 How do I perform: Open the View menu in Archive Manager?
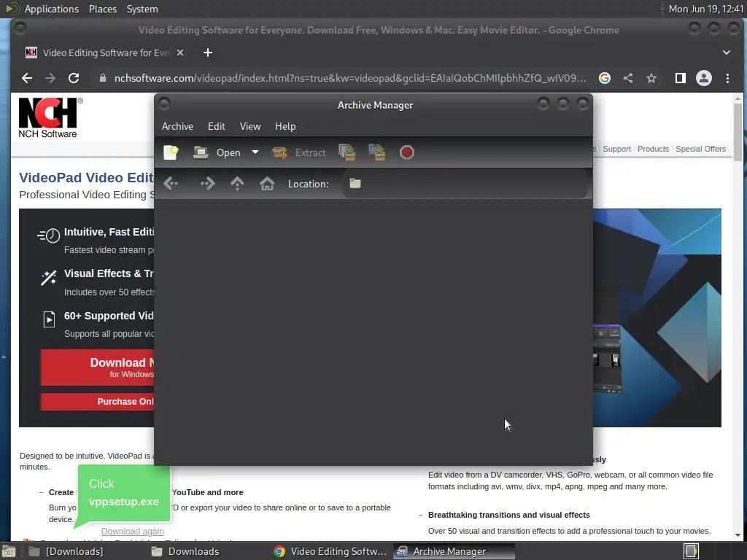pos(250,126)
